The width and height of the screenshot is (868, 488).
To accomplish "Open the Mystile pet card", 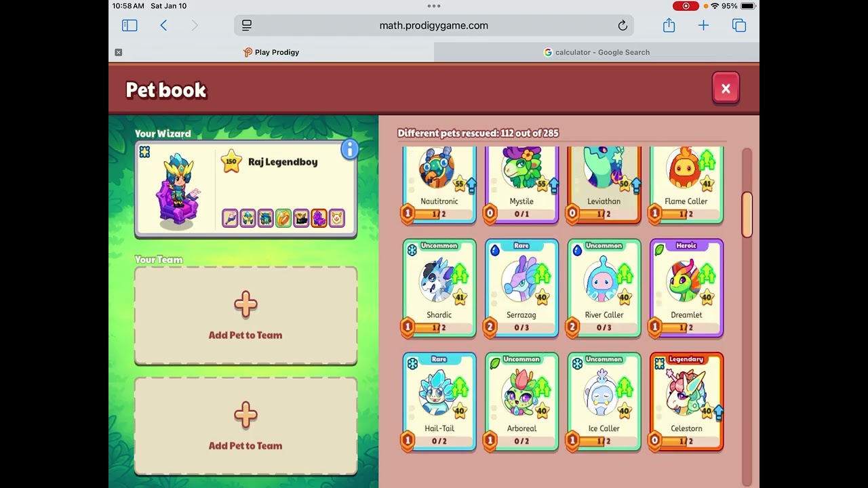I will (521, 184).
